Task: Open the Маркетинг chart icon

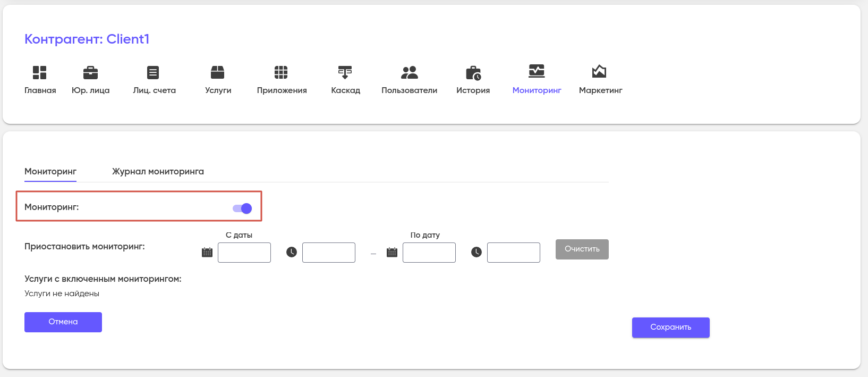Action: point(599,71)
